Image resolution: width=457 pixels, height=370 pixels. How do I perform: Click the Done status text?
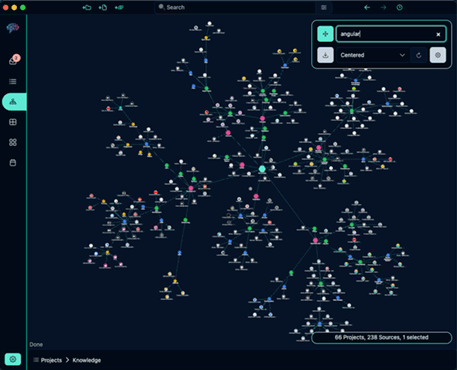(36, 344)
